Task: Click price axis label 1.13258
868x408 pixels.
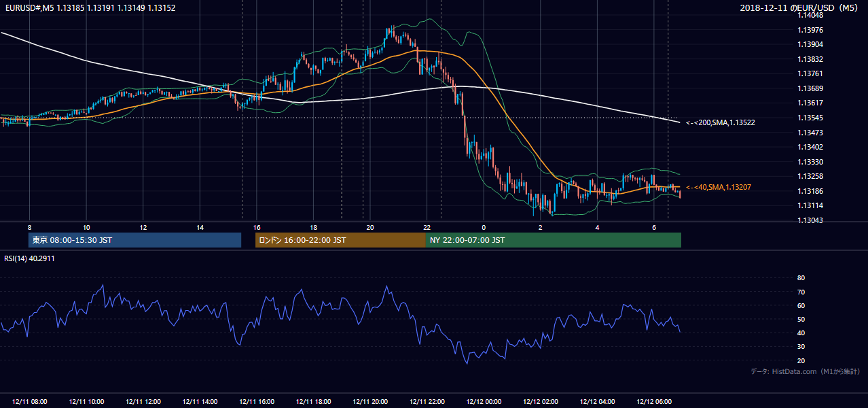Action: [810, 176]
